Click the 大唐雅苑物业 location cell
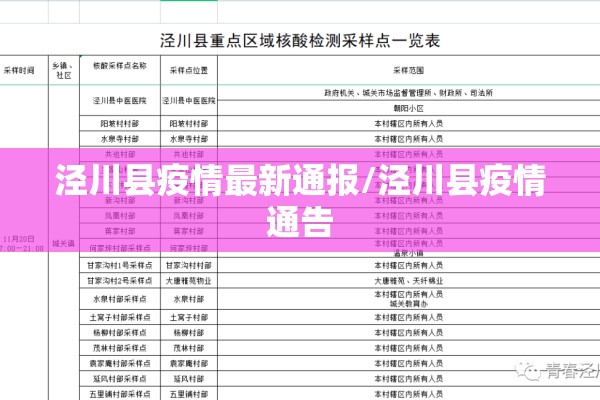 (189, 281)
